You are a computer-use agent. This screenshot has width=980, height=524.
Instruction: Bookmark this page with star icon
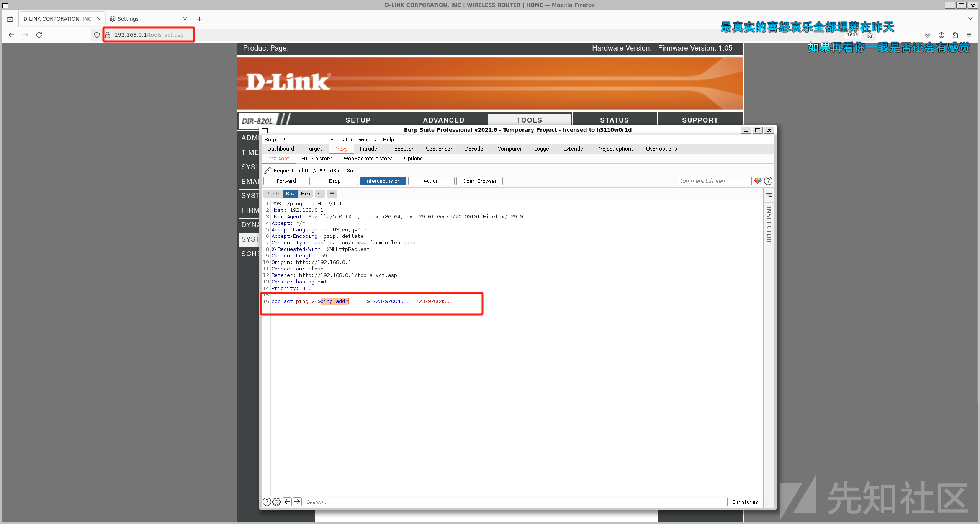pos(870,35)
